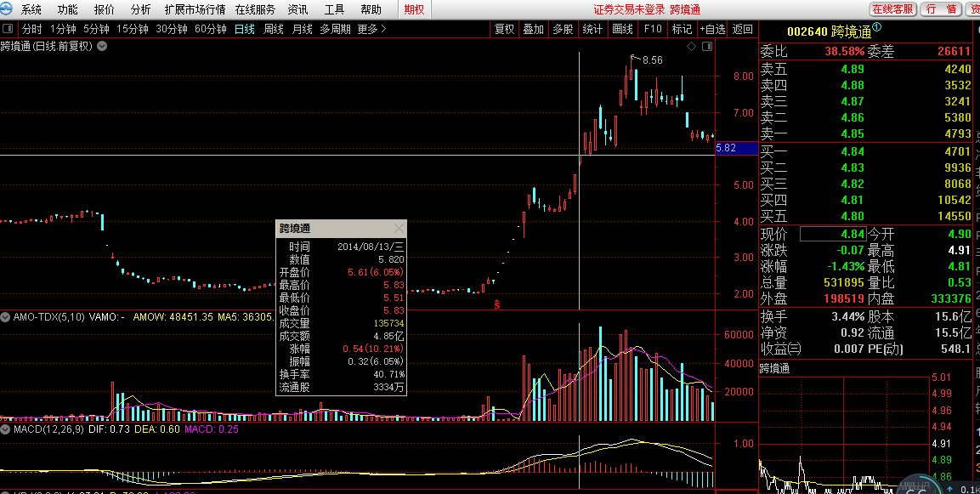Screen dimensions: 980x494
Task: Toggle 复权 price adjustment
Action: 504,29
